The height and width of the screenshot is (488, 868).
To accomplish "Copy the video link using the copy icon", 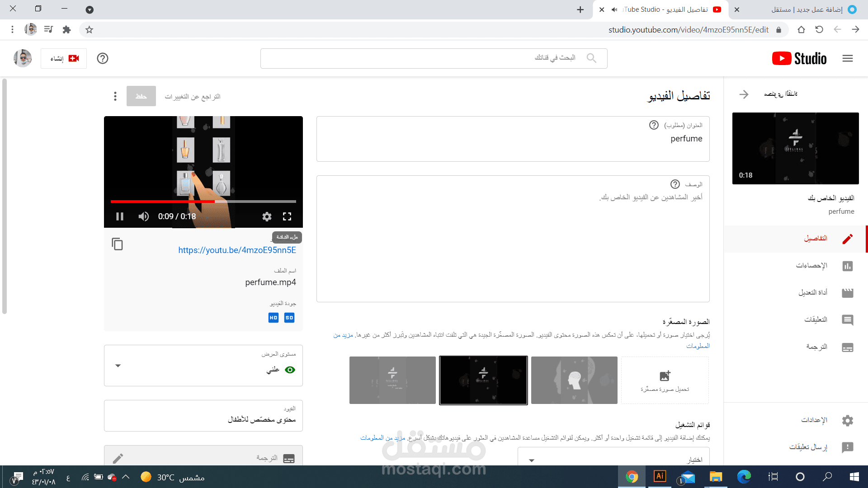I will tap(118, 244).
